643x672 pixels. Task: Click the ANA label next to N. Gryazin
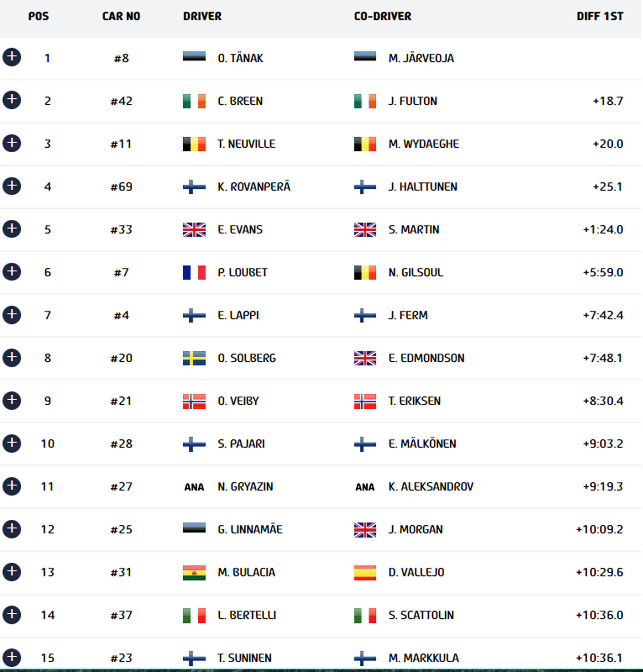coord(194,487)
